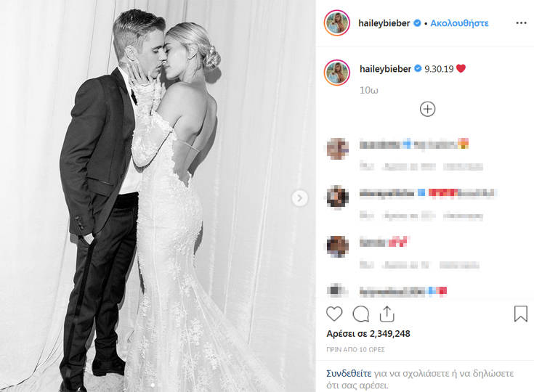Open haileybieber profile from header username
Screen dimensions: 534x392
384,23
